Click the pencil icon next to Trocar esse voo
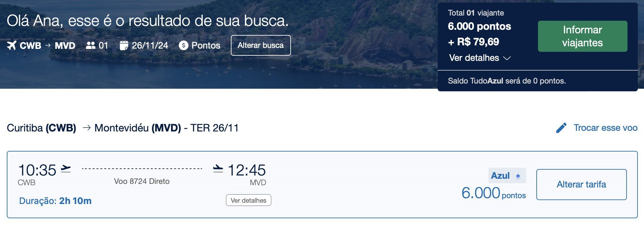This screenshot has width=644, height=226. click(x=561, y=128)
